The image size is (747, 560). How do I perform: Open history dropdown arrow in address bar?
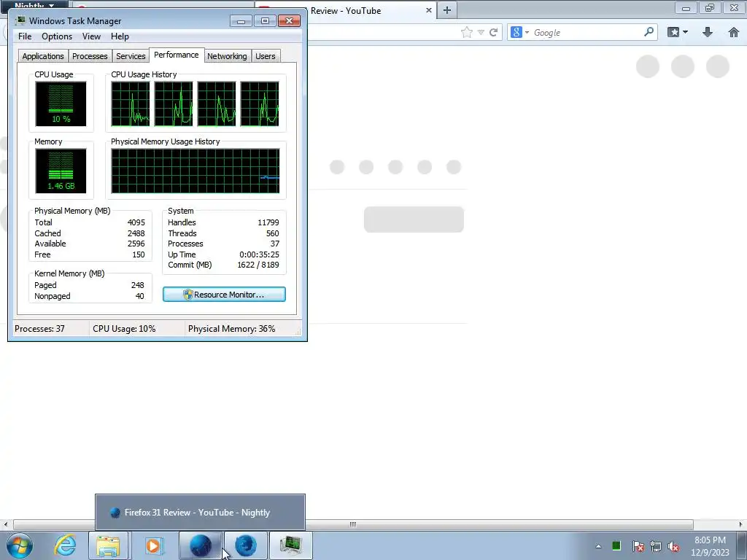pyautogui.click(x=481, y=32)
